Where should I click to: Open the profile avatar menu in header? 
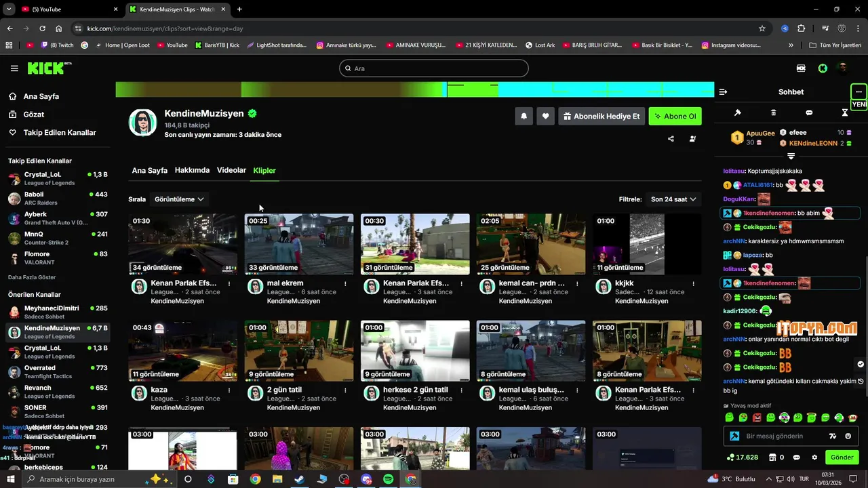pos(843,68)
